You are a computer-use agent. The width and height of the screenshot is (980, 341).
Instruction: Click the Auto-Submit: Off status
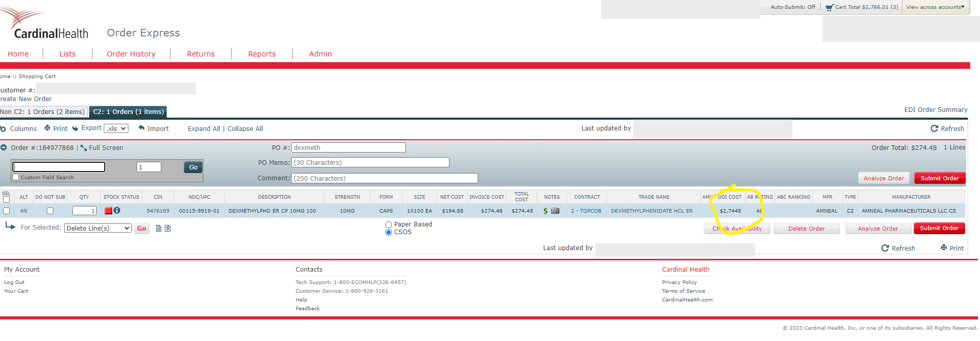(793, 7)
